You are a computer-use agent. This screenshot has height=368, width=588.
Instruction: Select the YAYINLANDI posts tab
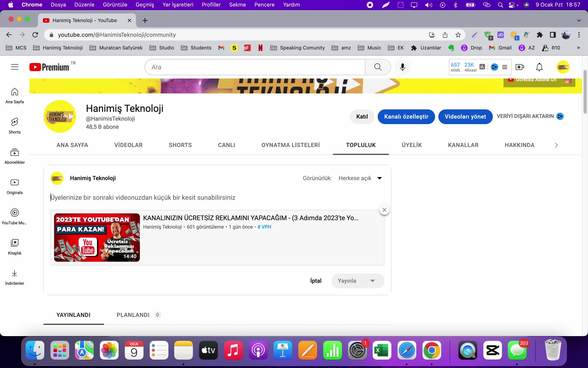pyautogui.click(x=73, y=315)
